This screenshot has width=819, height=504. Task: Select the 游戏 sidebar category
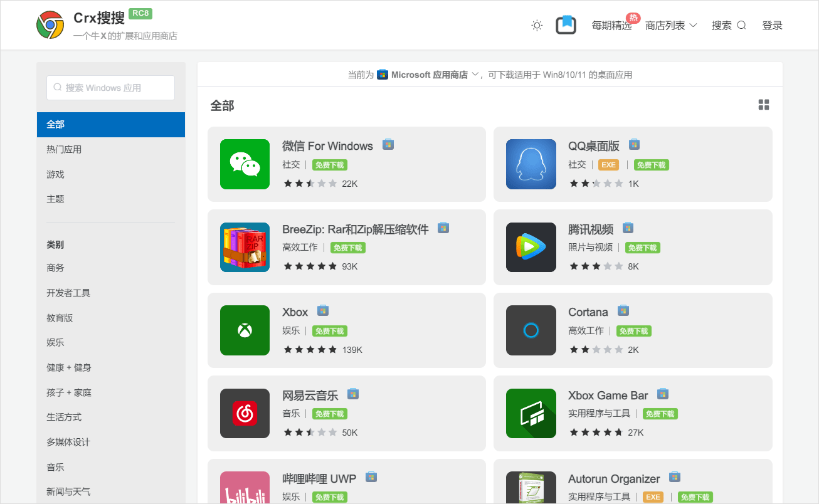coord(55,174)
